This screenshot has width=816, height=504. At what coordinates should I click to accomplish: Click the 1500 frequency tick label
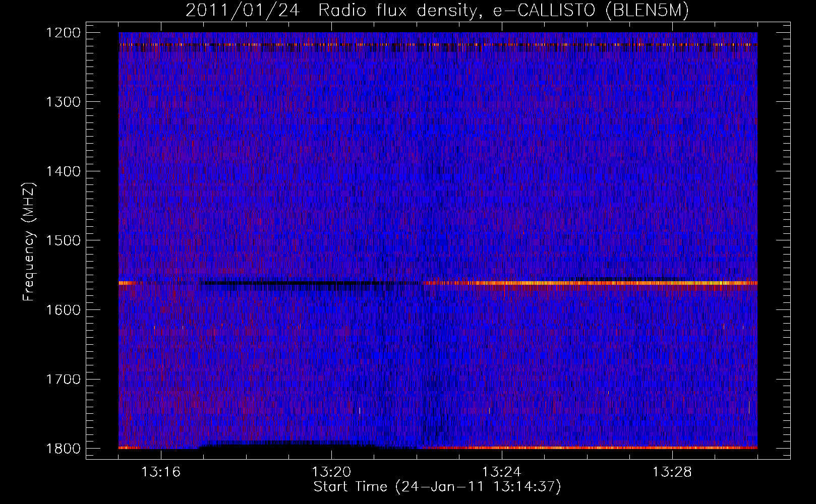tap(63, 240)
